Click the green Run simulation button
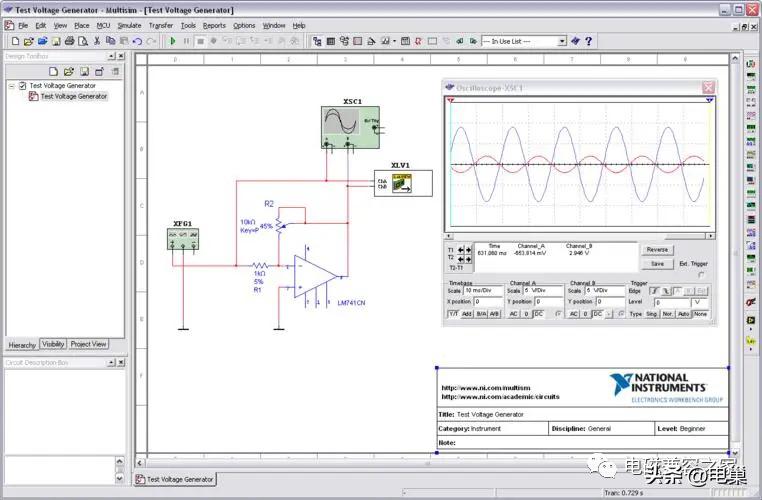This screenshot has width=762, height=500. pyautogui.click(x=173, y=41)
